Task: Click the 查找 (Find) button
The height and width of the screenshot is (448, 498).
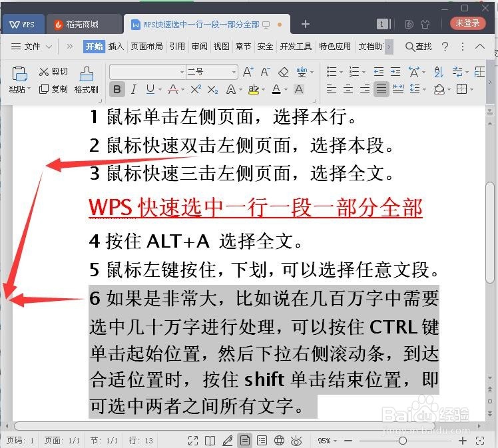Action: pyautogui.click(x=419, y=47)
